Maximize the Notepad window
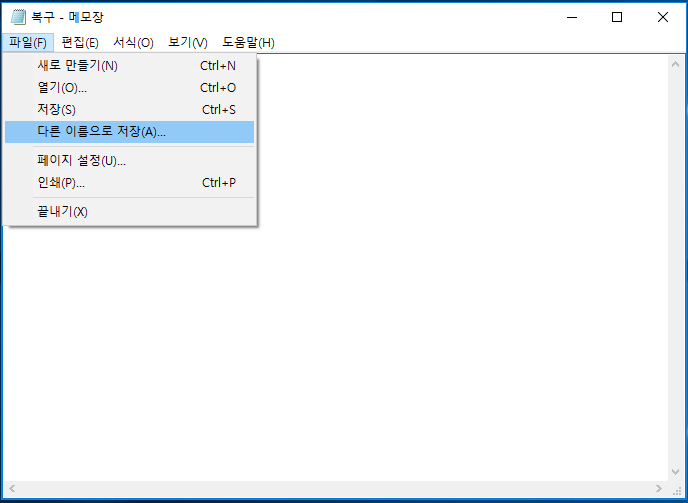688x503 pixels. pos(617,17)
